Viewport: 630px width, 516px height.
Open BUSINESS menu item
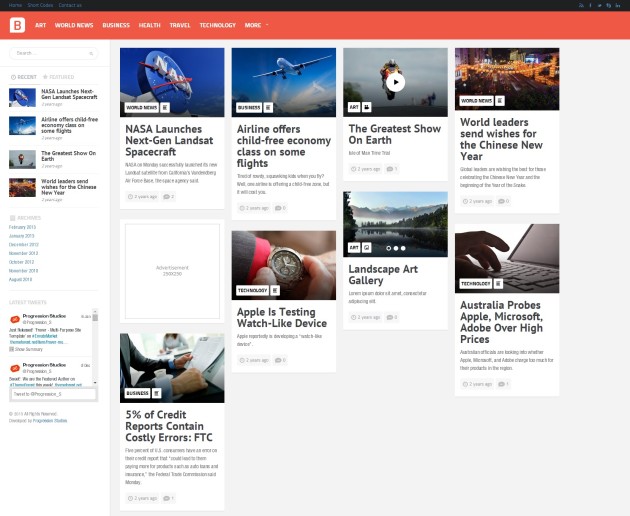coord(116,25)
